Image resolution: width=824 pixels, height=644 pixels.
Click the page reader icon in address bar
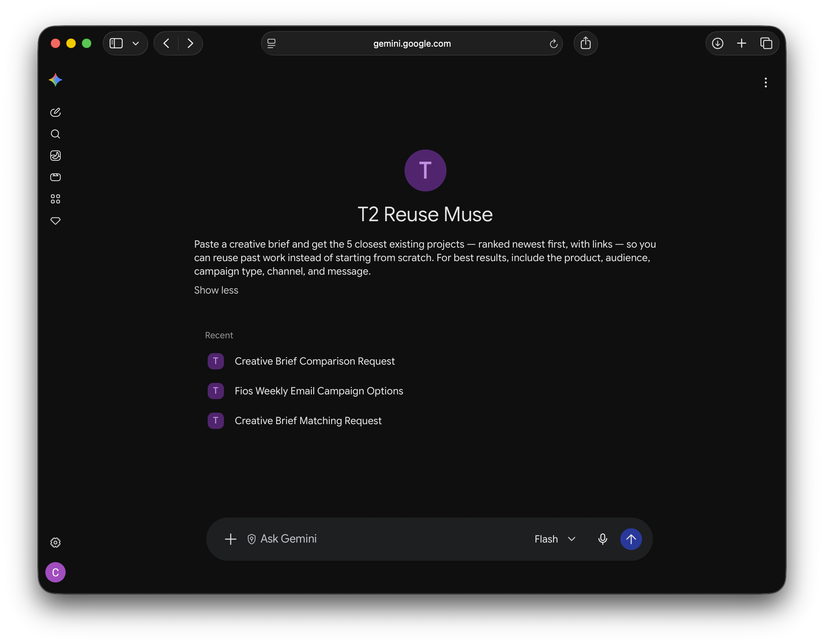coord(271,43)
